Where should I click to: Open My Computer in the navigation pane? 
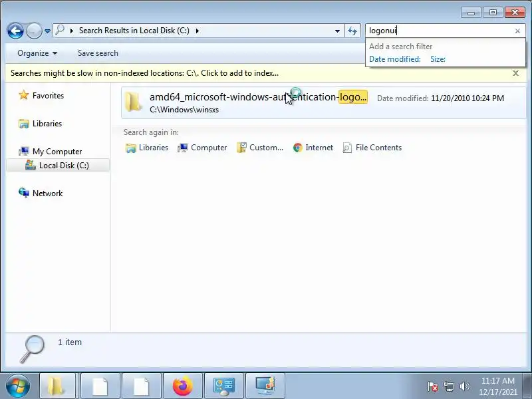[57, 152]
